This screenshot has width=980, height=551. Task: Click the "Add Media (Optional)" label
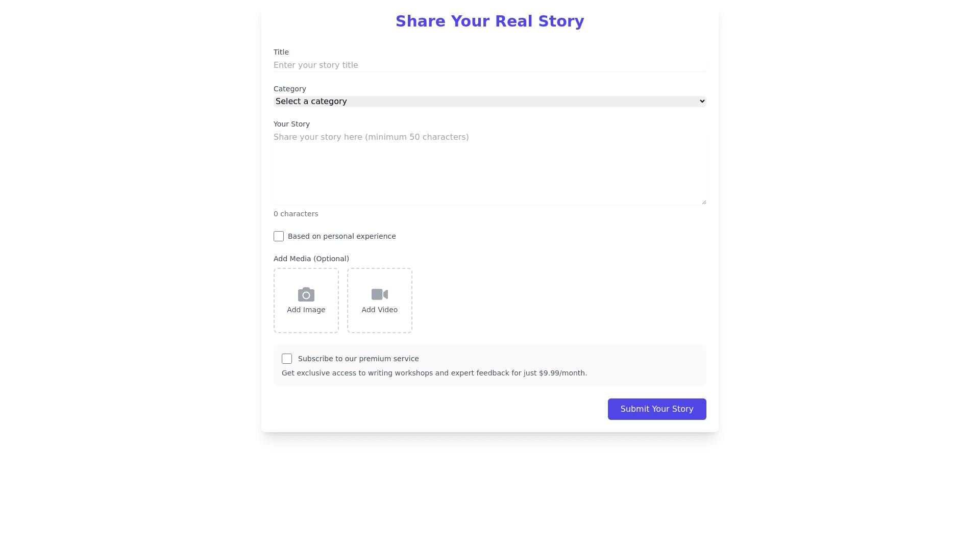(311, 259)
